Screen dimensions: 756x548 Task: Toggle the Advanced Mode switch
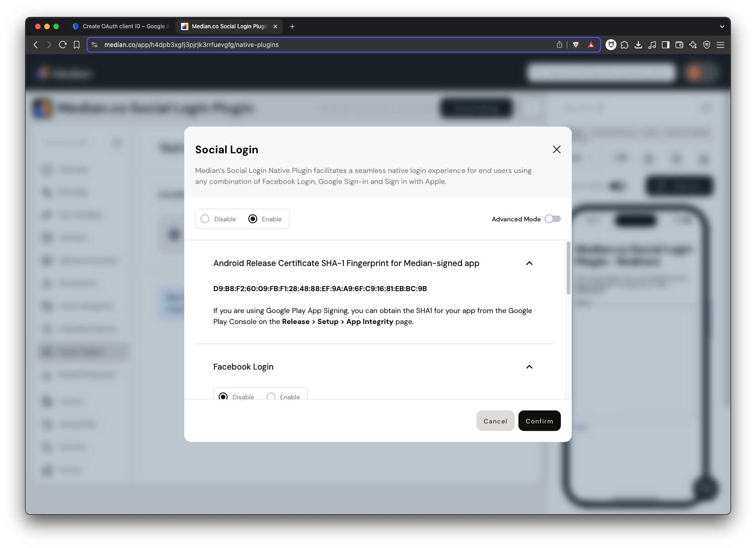[x=553, y=219]
